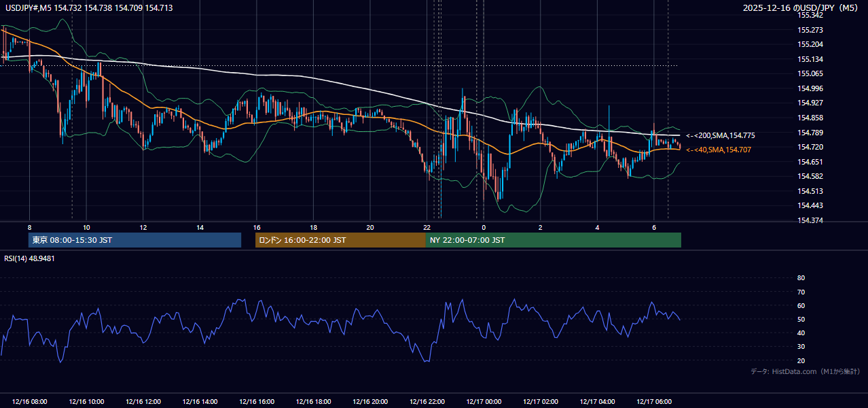Viewport: 868px width, 408px height.
Task: Click the hour 20 tick label under chart
Action: pyautogui.click(x=370, y=227)
